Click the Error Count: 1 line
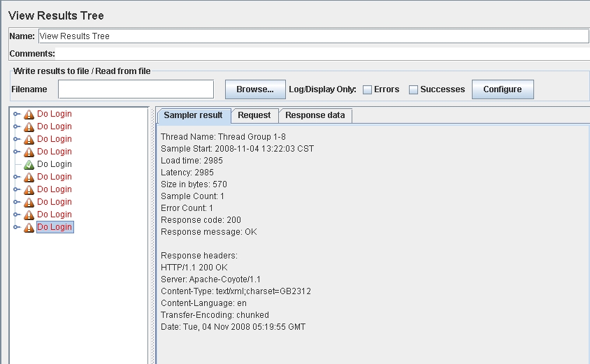The width and height of the screenshot is (590, 364). click(x=187, y=208)
